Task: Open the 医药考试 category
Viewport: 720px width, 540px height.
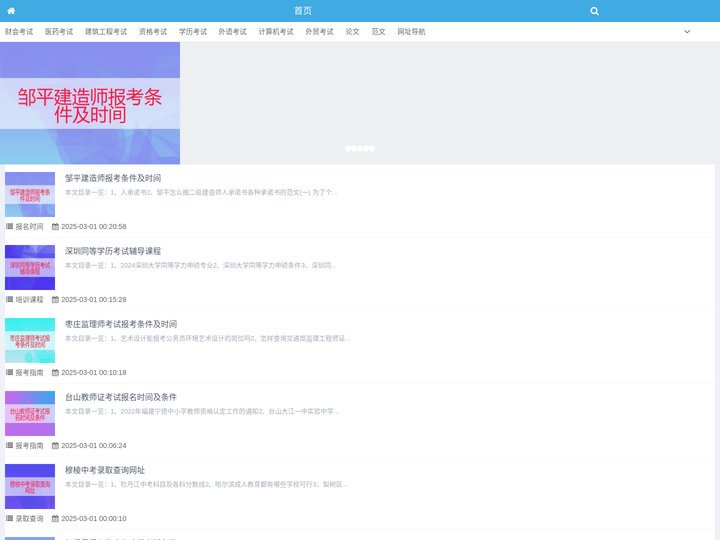Action: [x=59, y=32]
